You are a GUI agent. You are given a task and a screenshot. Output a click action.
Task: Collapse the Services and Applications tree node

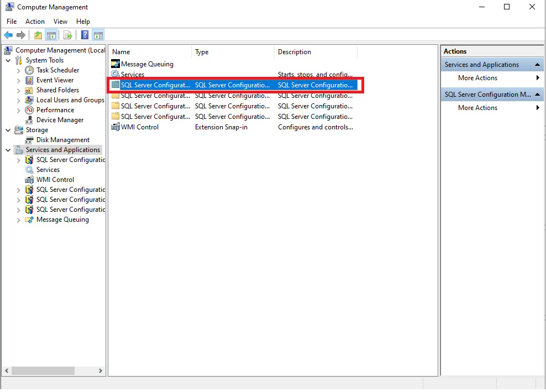(x=8, y=150)
